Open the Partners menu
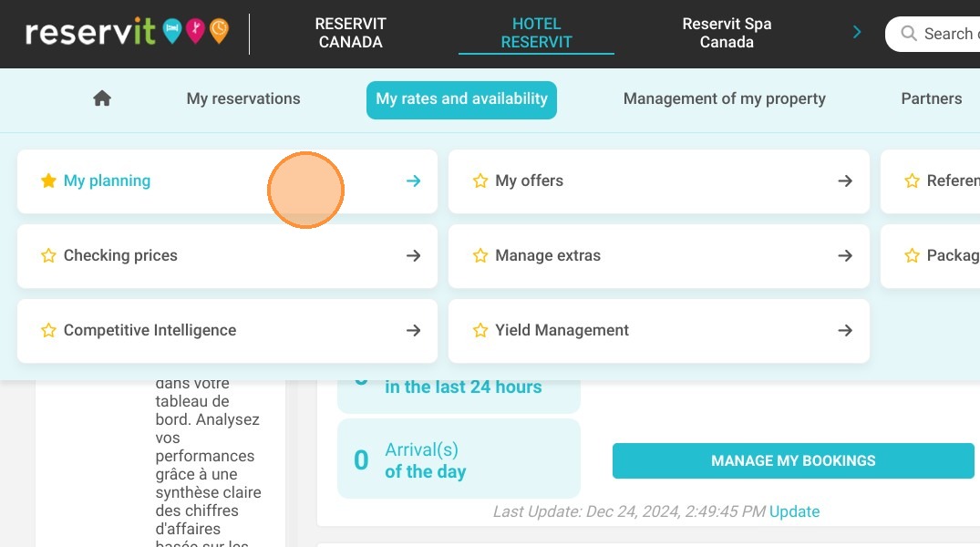980x547 pixels. coord(932,98)
